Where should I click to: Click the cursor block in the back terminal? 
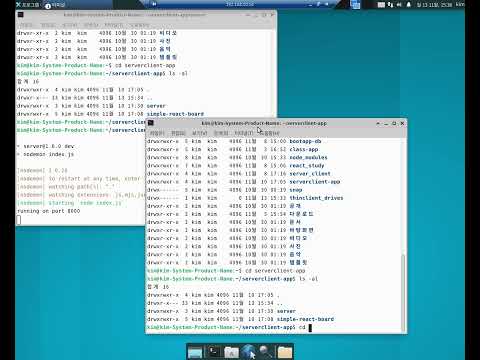point(19,220)
